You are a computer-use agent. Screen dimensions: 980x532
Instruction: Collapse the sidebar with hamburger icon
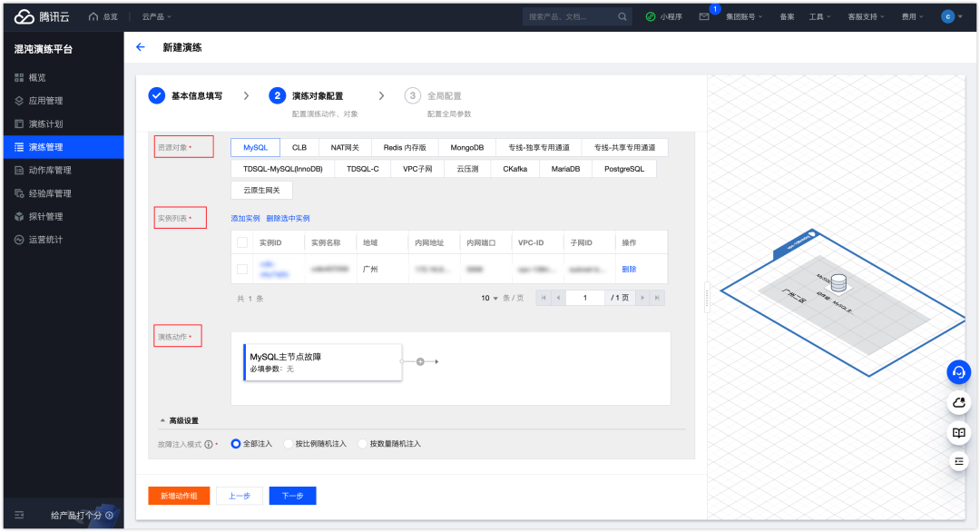click(x=19, y=515)
